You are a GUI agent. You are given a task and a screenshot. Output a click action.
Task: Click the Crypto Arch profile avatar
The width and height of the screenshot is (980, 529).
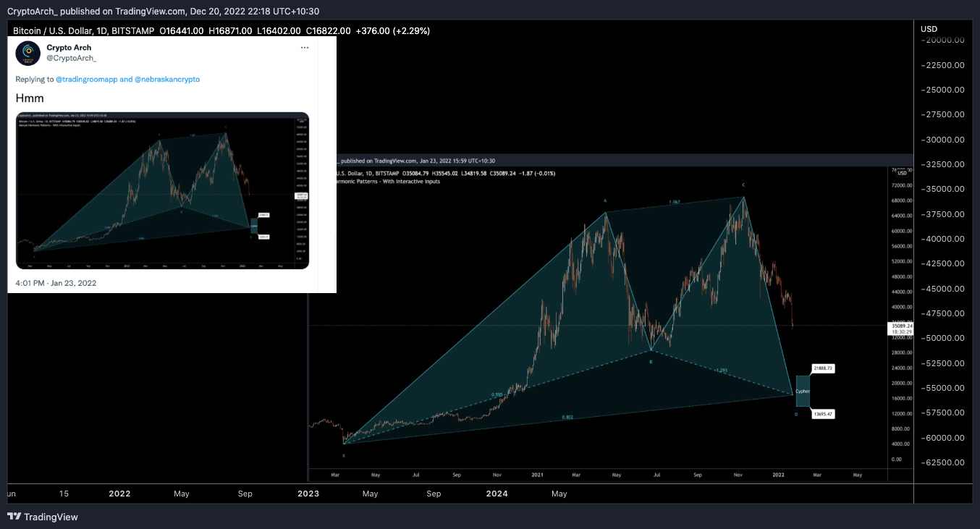coord(28,54)
